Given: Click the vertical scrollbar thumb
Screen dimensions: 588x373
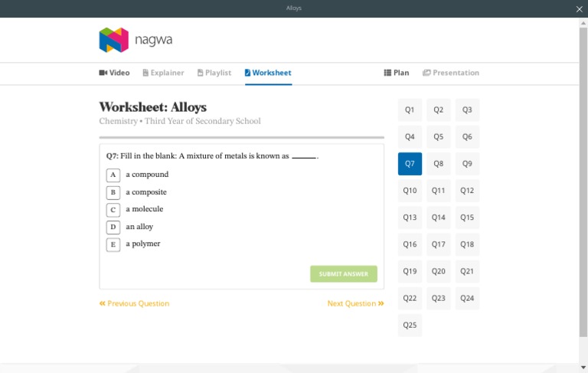Looking at the screenshot, I should click(583, 182).
